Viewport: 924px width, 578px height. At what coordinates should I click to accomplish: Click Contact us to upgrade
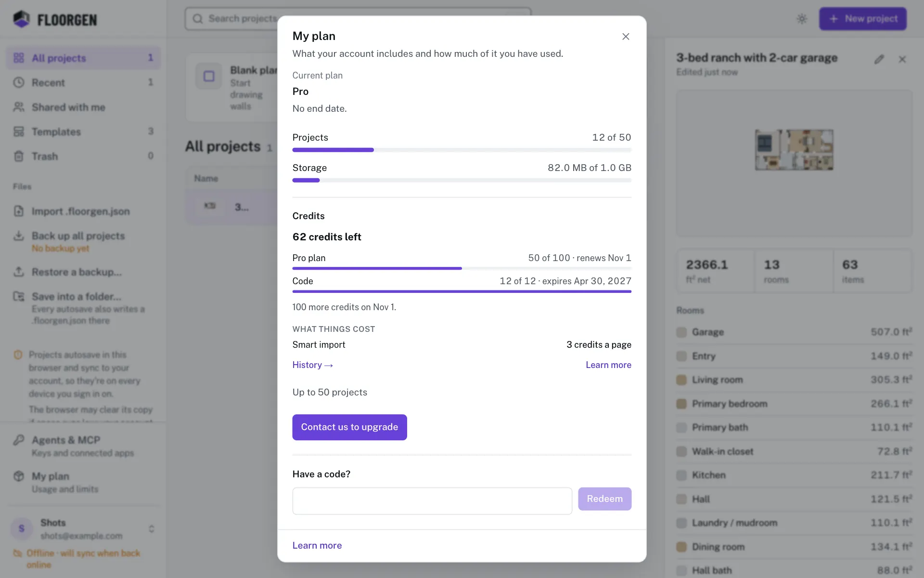point(349,427)
